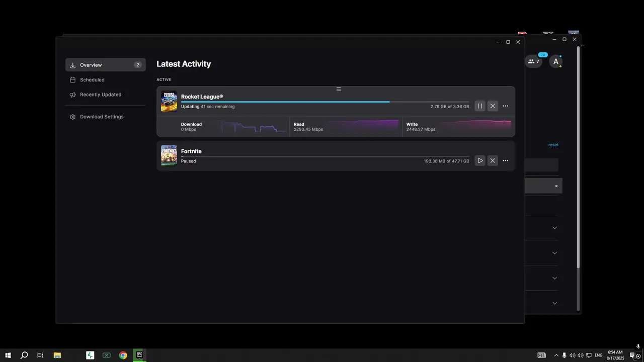Click the '193.36 MB of 47.71 GB' text

(446, 161)
